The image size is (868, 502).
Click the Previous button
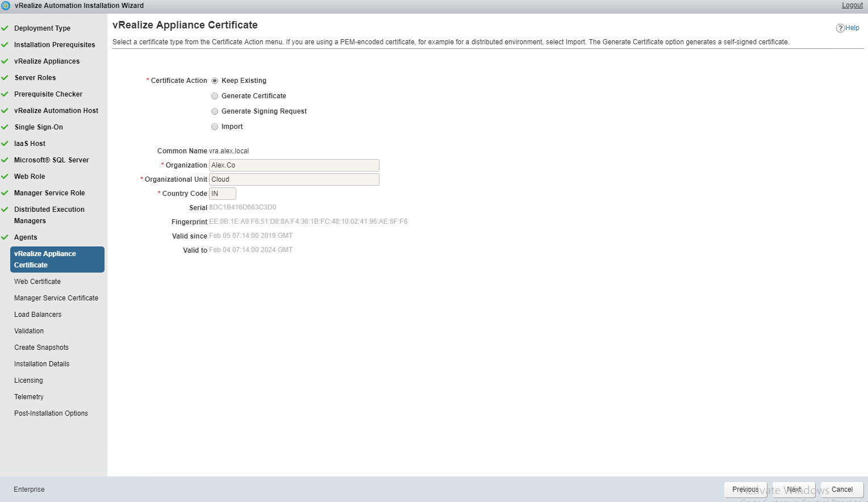(745, 490)
